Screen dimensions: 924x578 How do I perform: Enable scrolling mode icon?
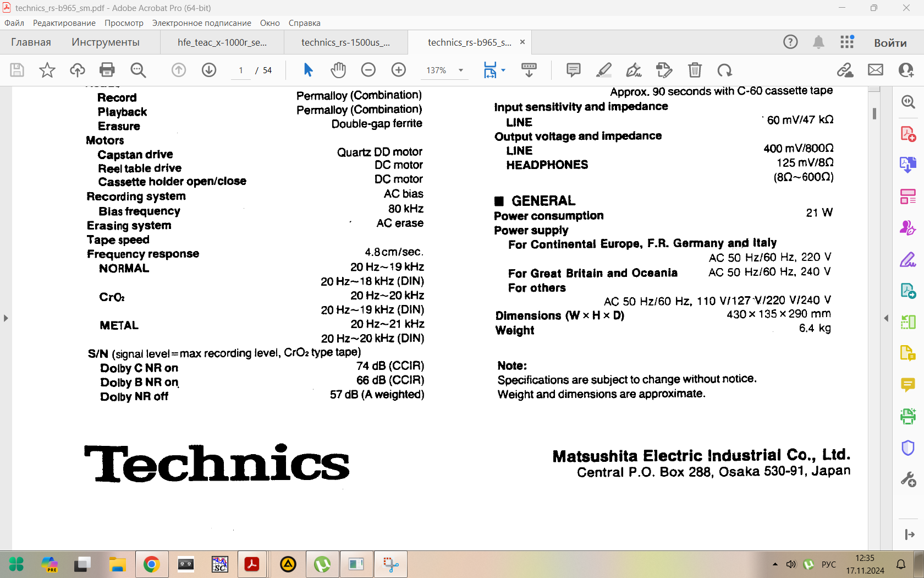tap(529, 70)
